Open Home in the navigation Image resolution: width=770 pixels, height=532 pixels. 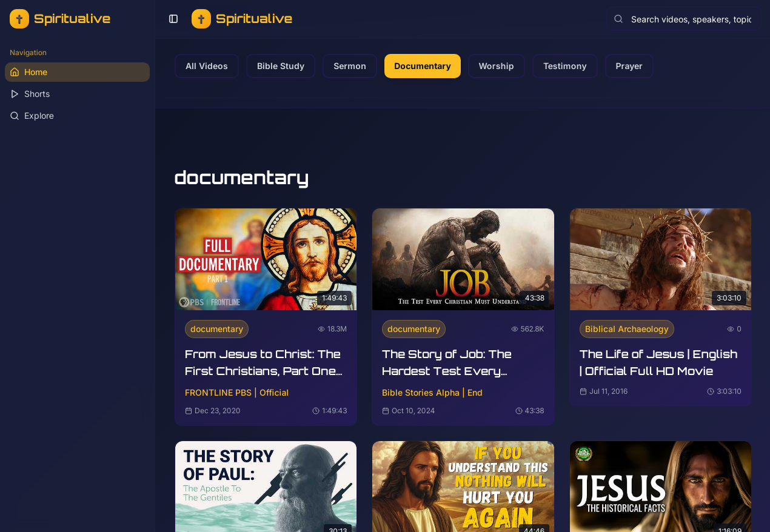pos(77,72)
